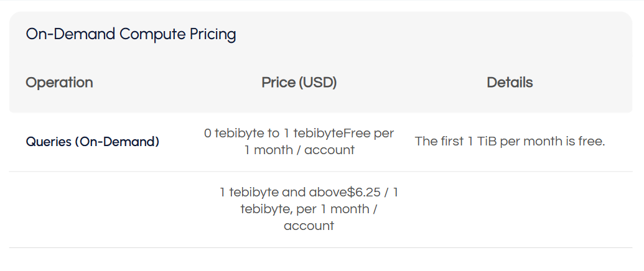This screenshot has width=644, height=271.
Task: Select the Operation column header
Action: click(59, 83)
